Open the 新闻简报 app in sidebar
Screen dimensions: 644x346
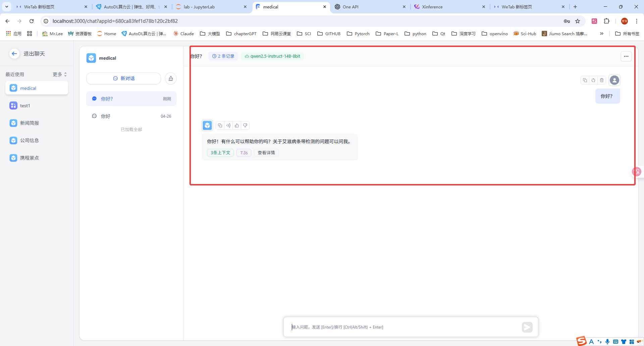(x=30, y=123)
